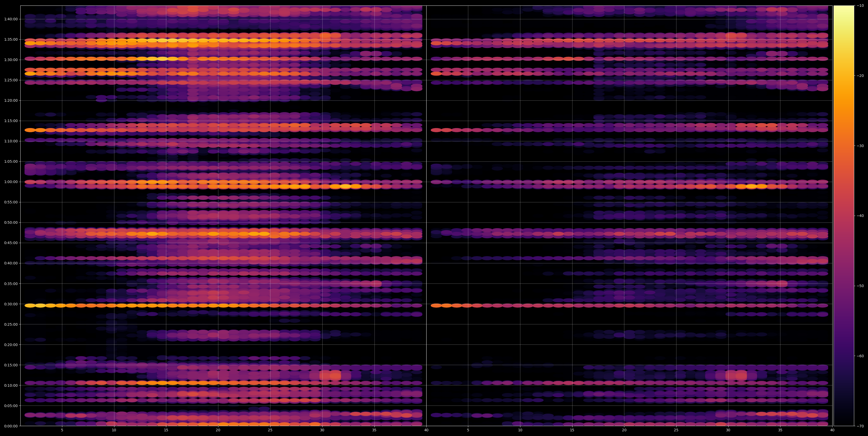The image size is (868, 436).
Task: Click x-axis label 5 of the right plot
Action: [x=468, y=430]
